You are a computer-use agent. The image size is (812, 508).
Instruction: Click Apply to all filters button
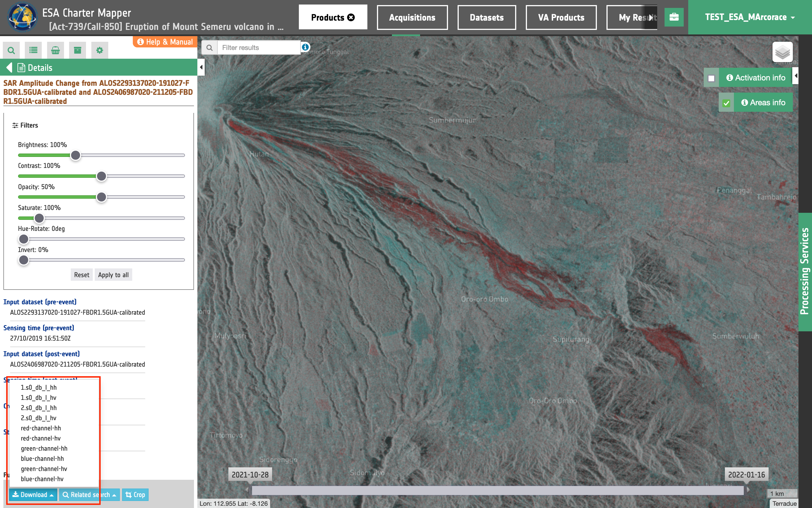(113, 275)
